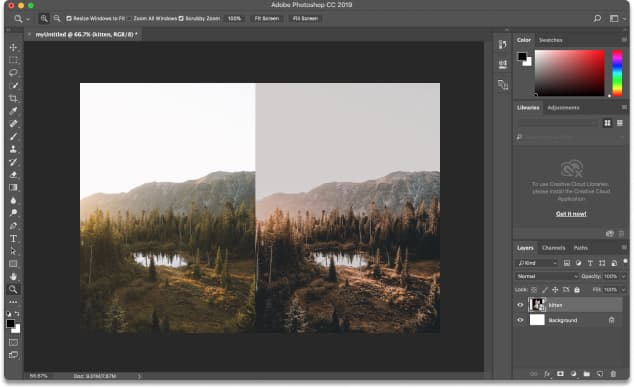The image size is (634, 388).
Task: Change the screen mode
Action: 13,355
